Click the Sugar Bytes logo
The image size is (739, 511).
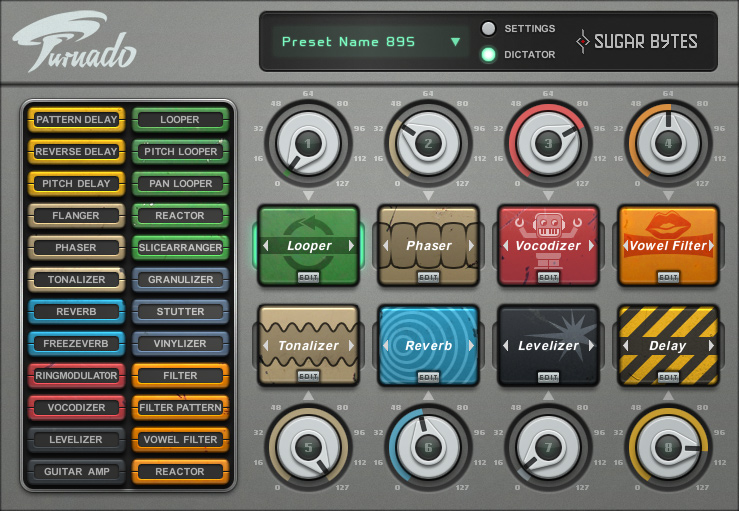pos(637,41)
